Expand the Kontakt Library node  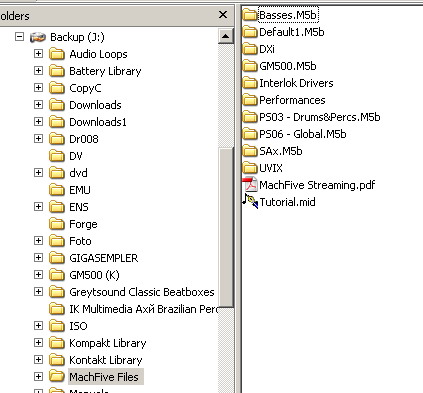(39, 360)
